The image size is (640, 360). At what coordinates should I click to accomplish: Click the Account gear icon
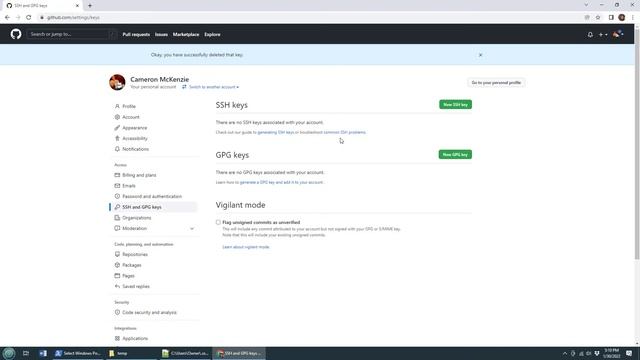point(117,117)
